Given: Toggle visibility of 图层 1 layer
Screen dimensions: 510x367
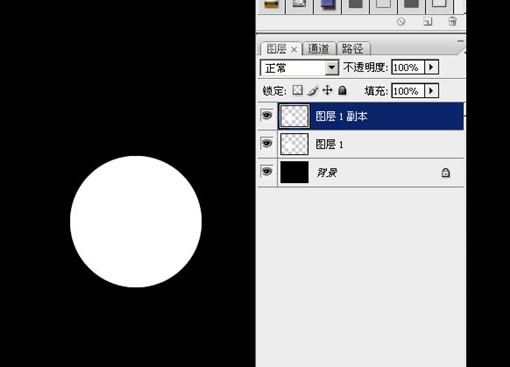Looking at the screenshot, I should pos(267,143).
